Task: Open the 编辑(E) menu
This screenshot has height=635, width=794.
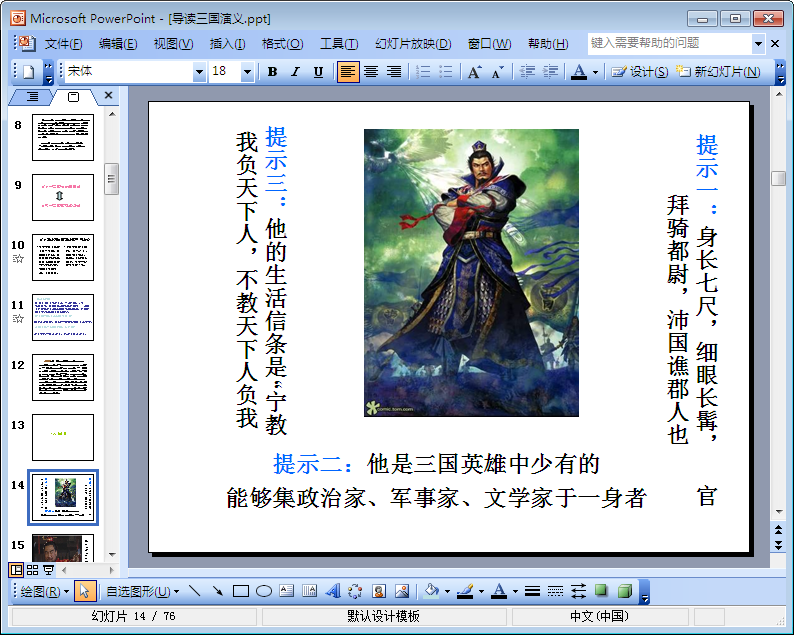Action: (117, 44)
